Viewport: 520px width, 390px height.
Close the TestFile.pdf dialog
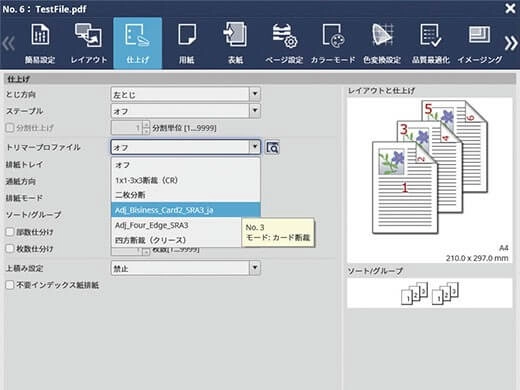(510, 8)
